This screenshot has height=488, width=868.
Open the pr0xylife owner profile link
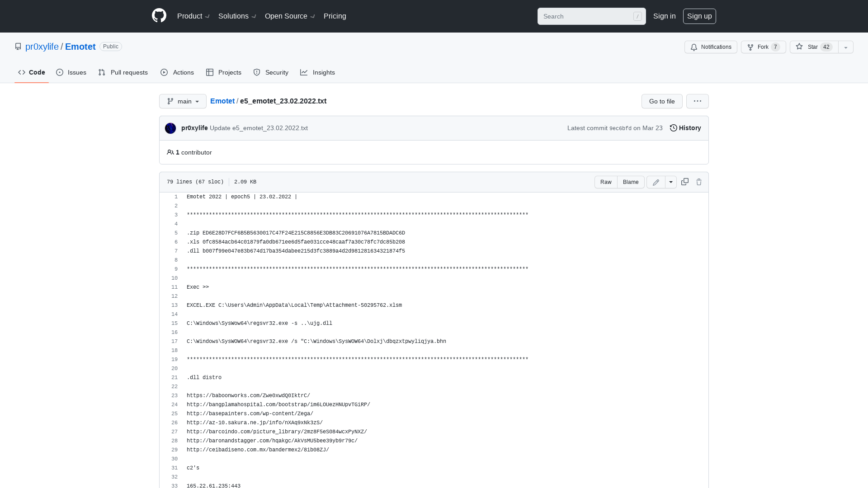pos(42,47)
